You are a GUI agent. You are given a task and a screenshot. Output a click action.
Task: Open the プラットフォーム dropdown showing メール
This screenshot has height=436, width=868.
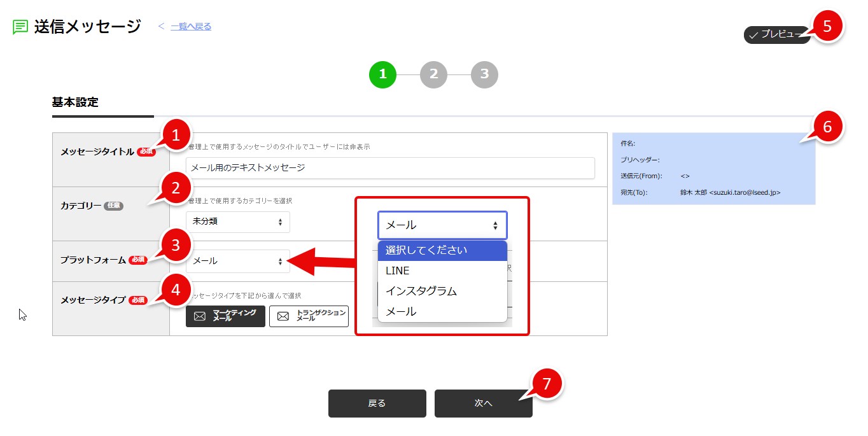[x=238, y=260]
